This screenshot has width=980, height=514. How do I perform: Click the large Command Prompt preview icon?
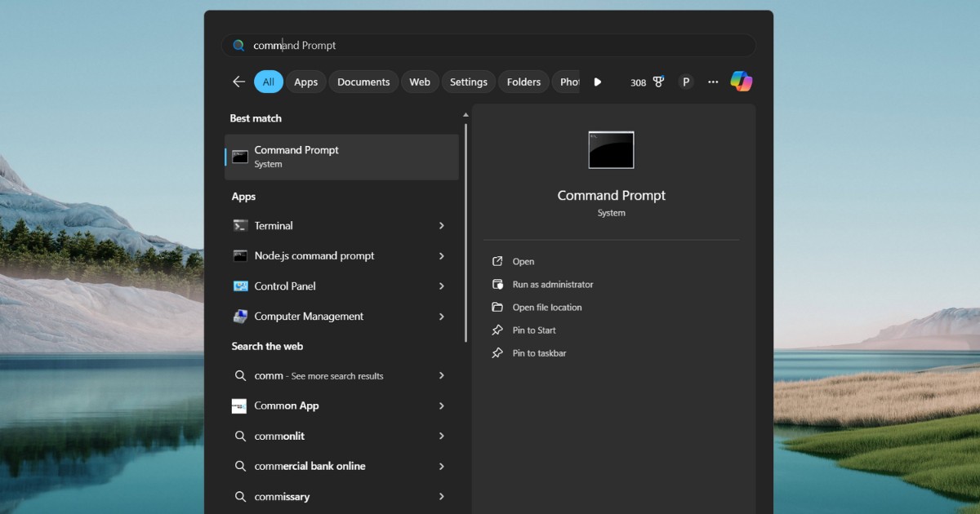tap(611, 150)
